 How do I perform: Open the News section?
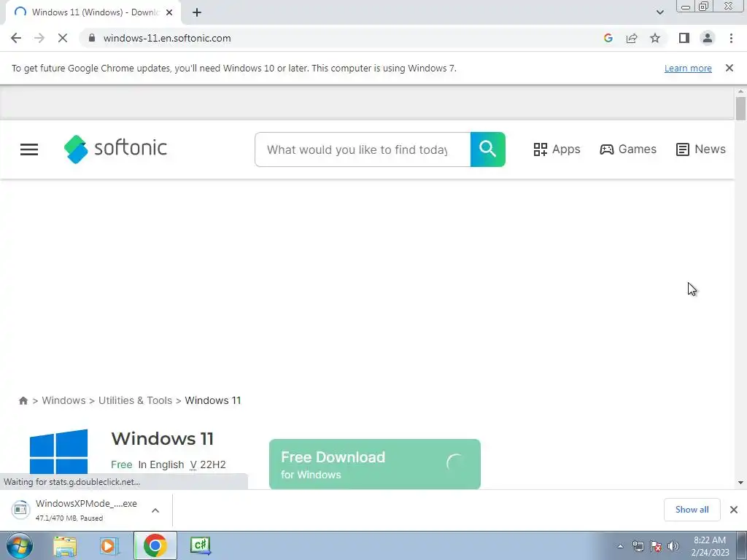point(701,149)
